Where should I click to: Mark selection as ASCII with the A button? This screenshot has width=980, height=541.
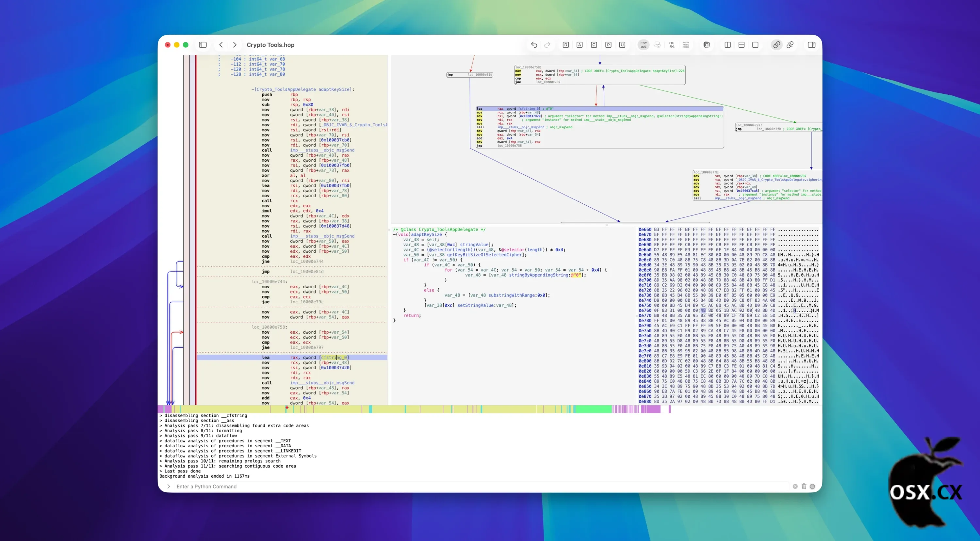click(580, 45)
